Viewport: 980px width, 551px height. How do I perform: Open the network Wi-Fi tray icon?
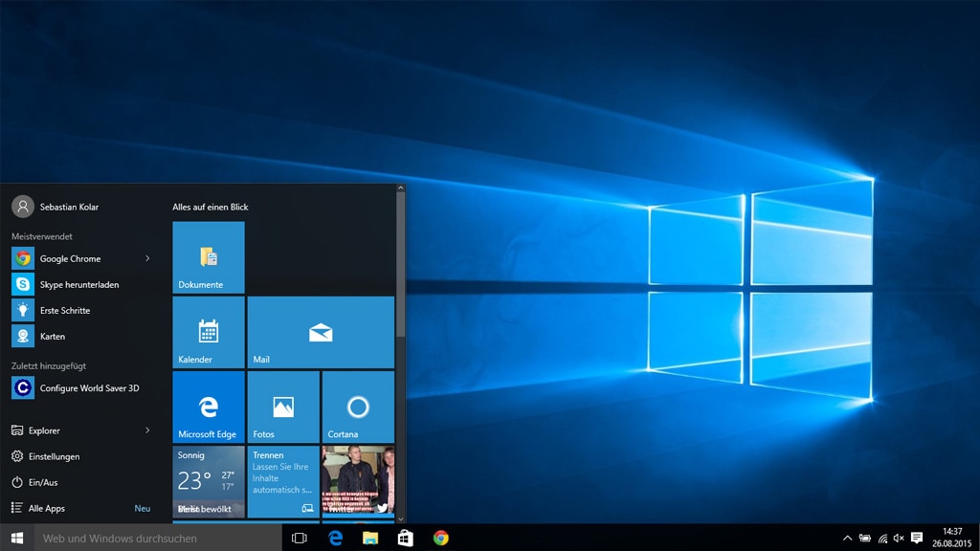[882, 538]
